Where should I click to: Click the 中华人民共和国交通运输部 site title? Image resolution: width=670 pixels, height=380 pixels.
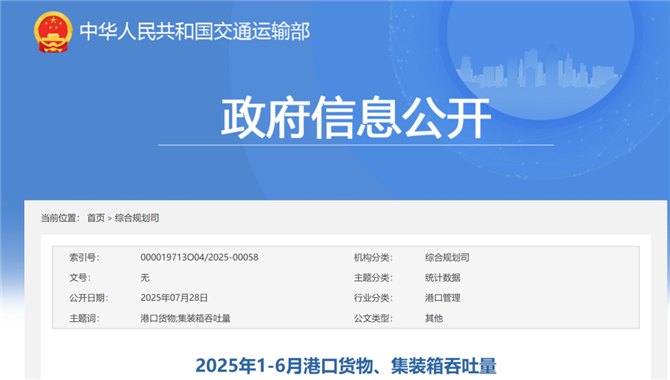(194, 32)
